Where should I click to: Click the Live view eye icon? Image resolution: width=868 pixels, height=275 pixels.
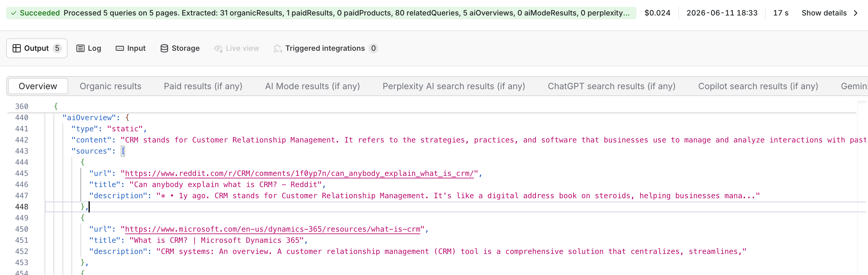point(218,49)
